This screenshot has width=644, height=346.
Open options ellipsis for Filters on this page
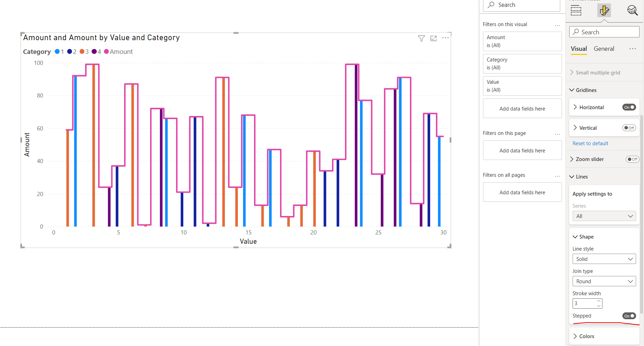557,134
